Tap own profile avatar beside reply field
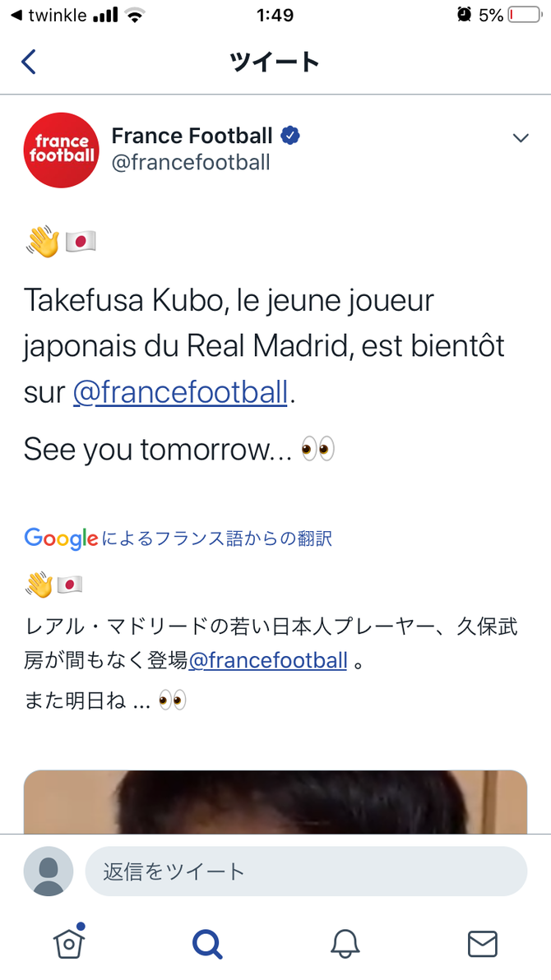Viewport: 551px width, 980px height. [49, 871]
